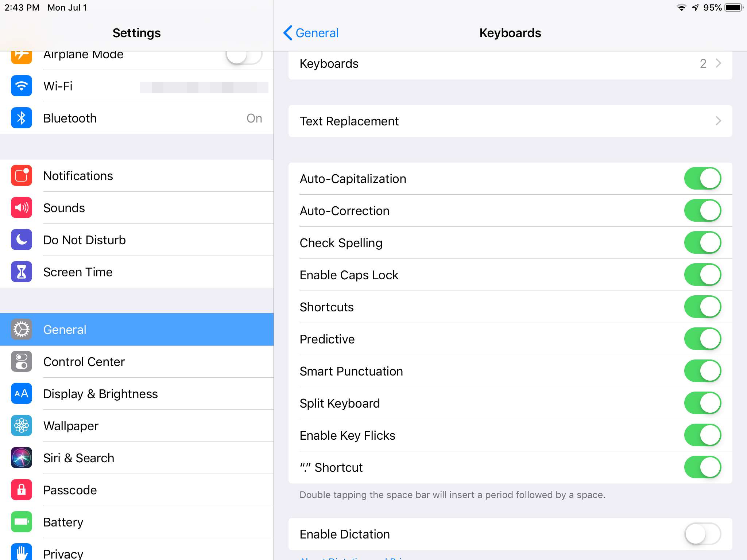The image size is (747, 560).
Task: Tap the location arrow in status bar
Action: [695, 8]
